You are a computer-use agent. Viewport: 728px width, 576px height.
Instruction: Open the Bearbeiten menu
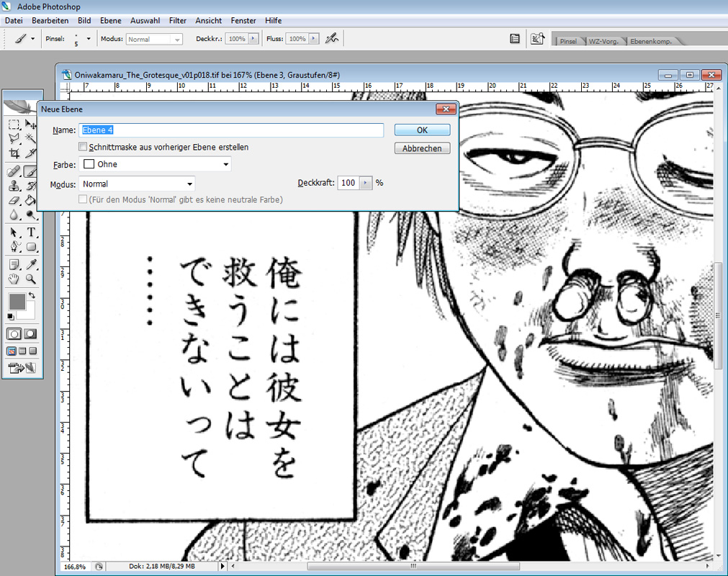coord(50,20)
